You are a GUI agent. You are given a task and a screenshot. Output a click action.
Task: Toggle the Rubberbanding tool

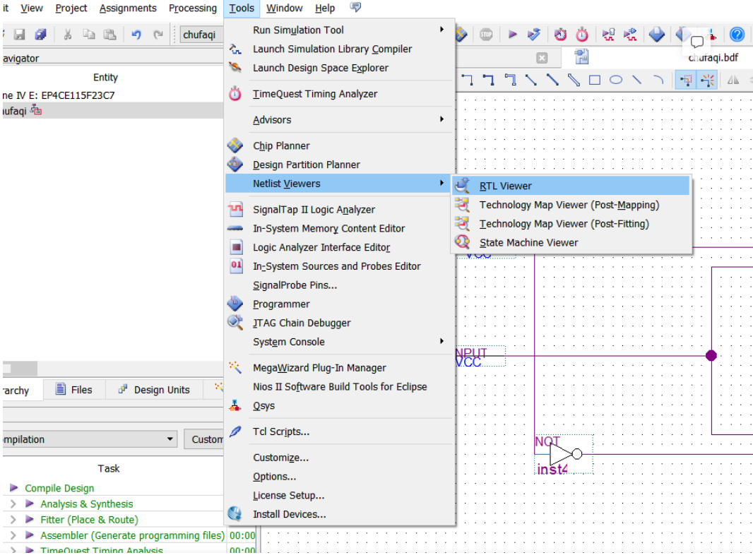tap(707, 80)
